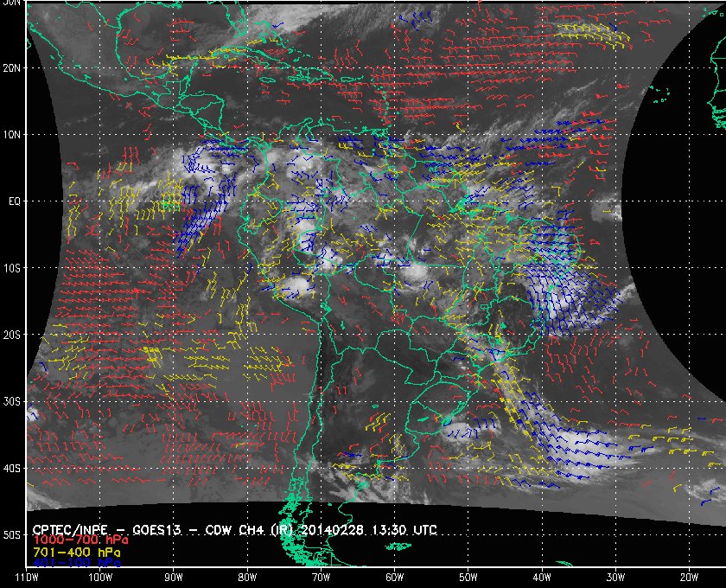This screenshot has height=588, width=726.
Task: Click the 40S latitude axis label
Action: pyautogui.click(x=12, y=469)
